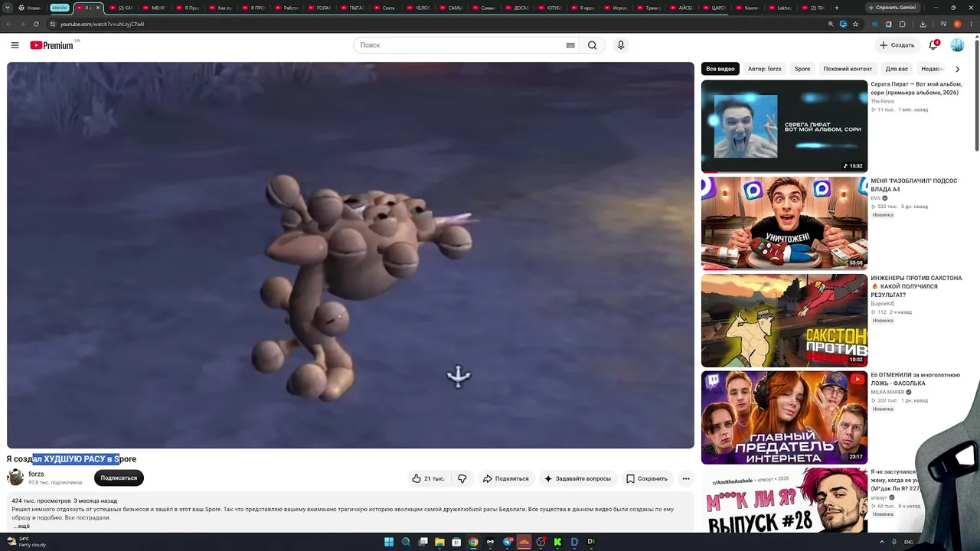This screenshot has width=980, height=551.
Task: Click the Сохранить save button
Action: pos(647,478)
